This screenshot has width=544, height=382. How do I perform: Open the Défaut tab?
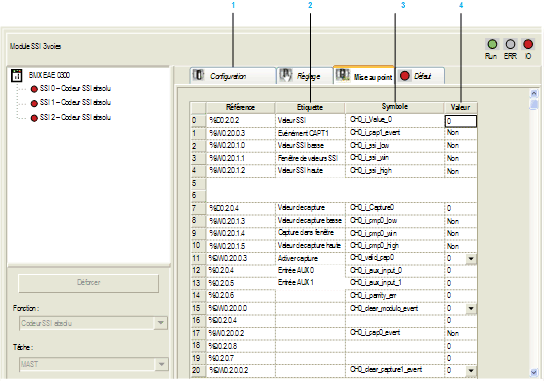coord(420,76)
